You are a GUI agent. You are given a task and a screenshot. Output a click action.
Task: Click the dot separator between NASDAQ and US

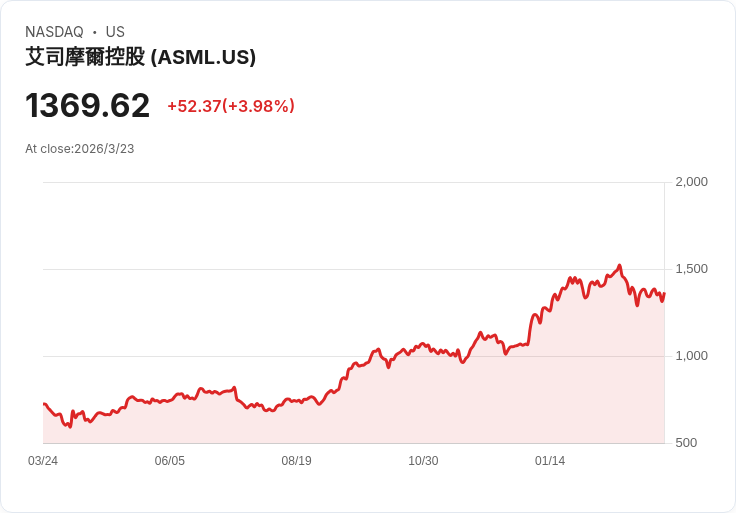pyautogui.click(x=95, y=32)
